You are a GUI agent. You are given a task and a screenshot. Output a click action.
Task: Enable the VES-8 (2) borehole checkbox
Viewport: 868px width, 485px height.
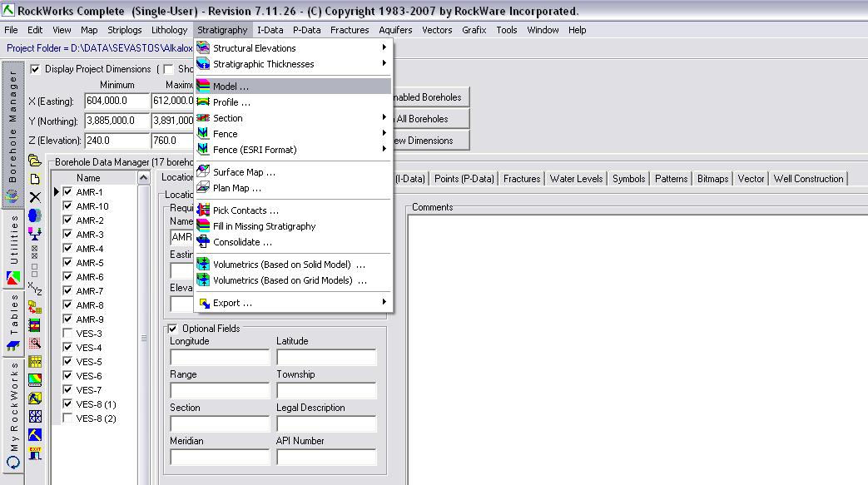tap(67, 418)
